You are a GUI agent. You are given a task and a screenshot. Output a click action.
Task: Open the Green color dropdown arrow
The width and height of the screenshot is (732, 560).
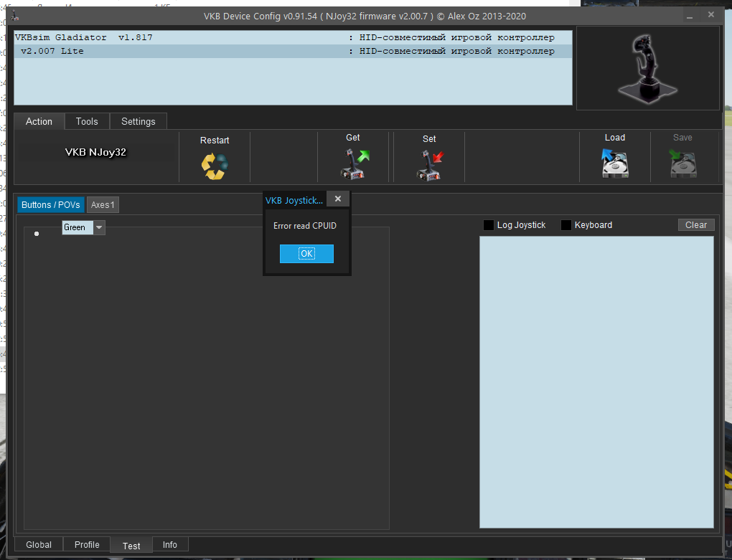point(99,227)
